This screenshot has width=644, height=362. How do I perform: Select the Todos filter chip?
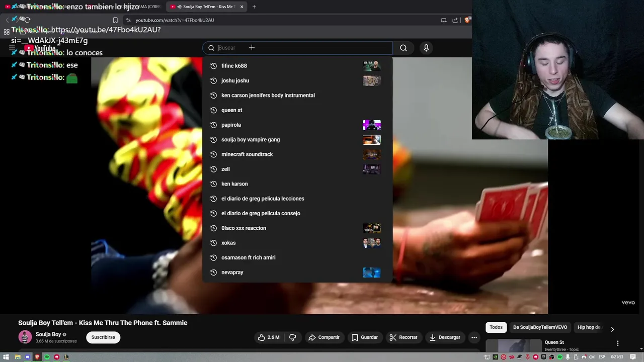coord(496,327)
